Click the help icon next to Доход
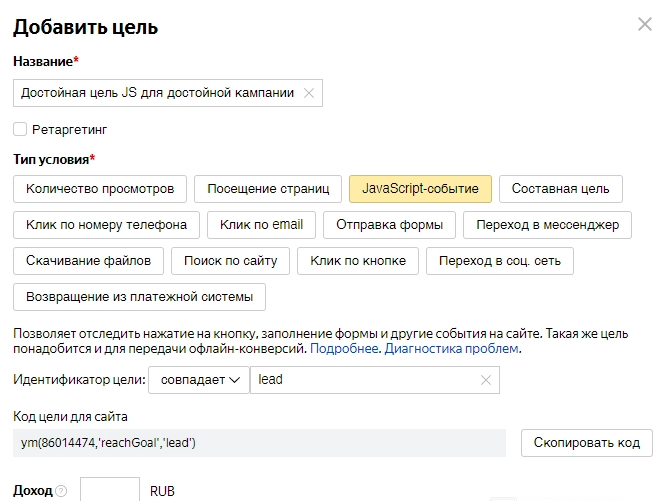The image size is (666, 501). (61, 492)
